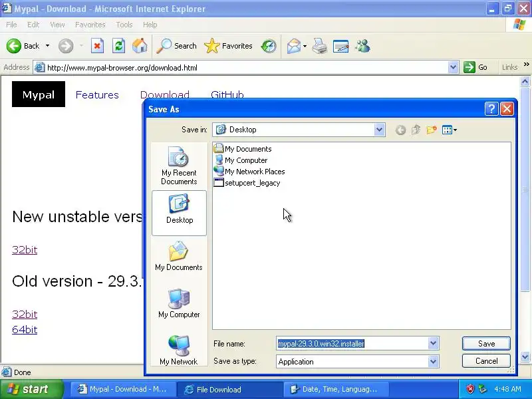Click the Stop icon in IE toolbar
The width and height of the screenshot is (532, 399).
pos(97,46)
